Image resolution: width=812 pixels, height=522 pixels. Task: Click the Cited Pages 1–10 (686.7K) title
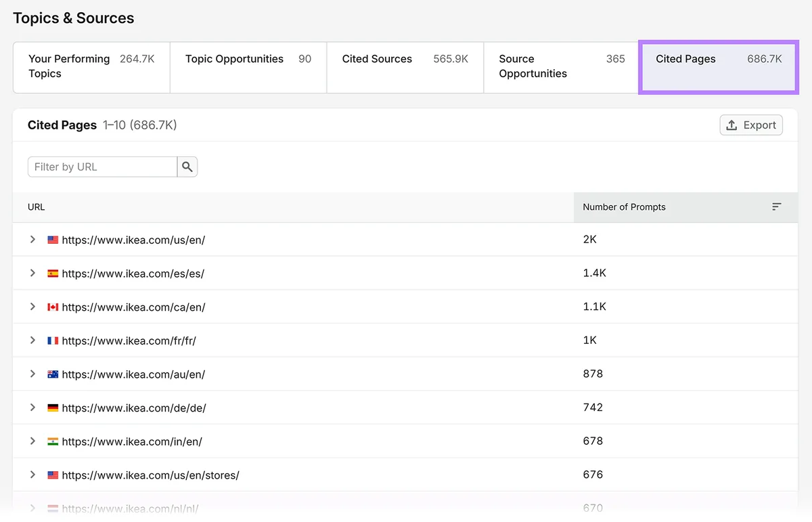pos(102,125)
